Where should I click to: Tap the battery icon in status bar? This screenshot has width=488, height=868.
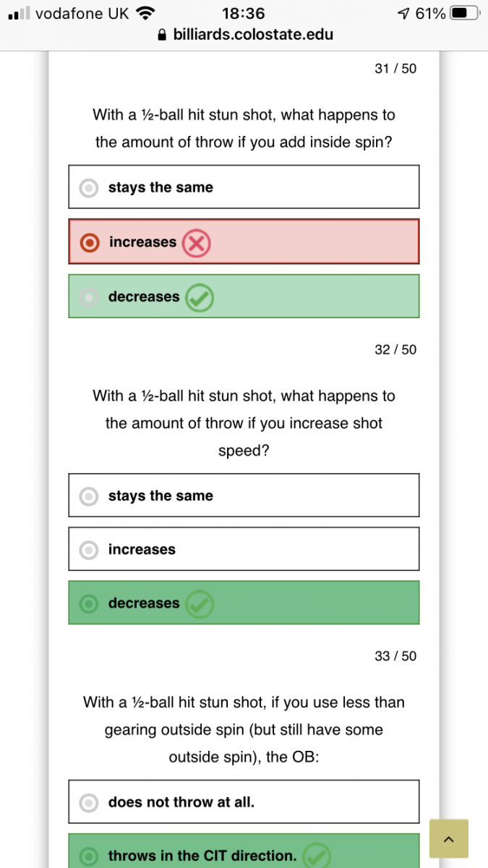tap(464, 13)
